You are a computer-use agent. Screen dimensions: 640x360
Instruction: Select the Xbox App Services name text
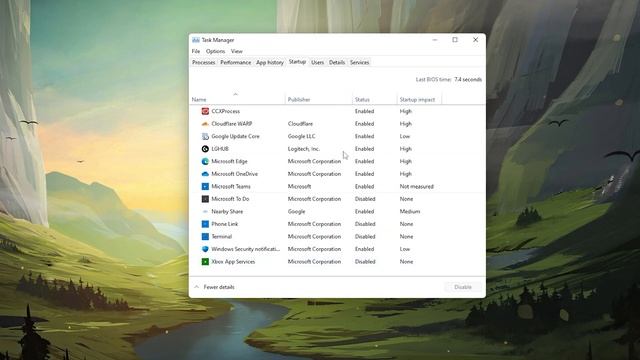[233, 262]
